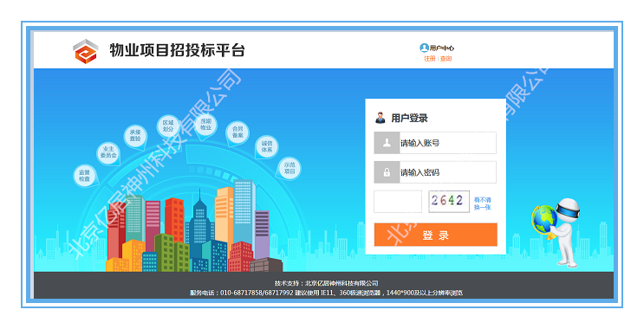Click the orange platform logo icon
Screen dimensions: 644x329
86,51
